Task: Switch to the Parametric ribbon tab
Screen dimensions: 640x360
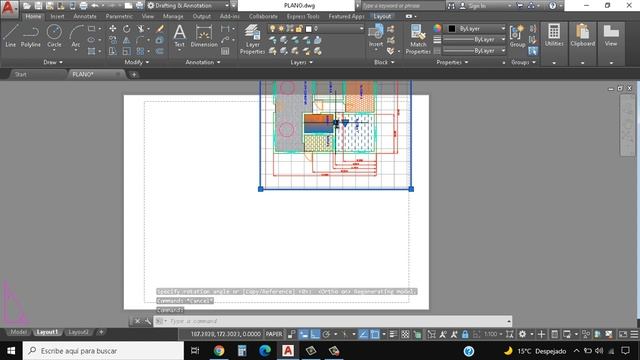Action: pyautogui.click(x=119, y=16)
